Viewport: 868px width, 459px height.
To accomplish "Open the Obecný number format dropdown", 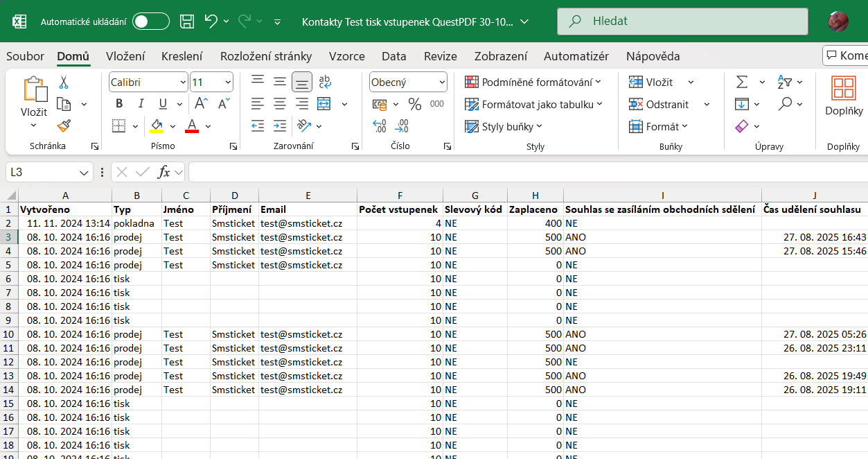I will point(407,82).
